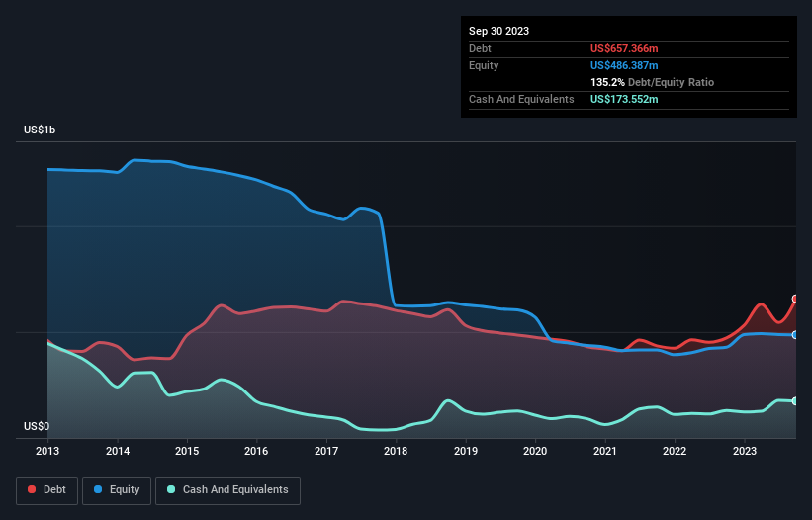The height and width of the screenshot is (520, 812).
Task: Click the 2013 x-axis label
Action: pos(47,451)
